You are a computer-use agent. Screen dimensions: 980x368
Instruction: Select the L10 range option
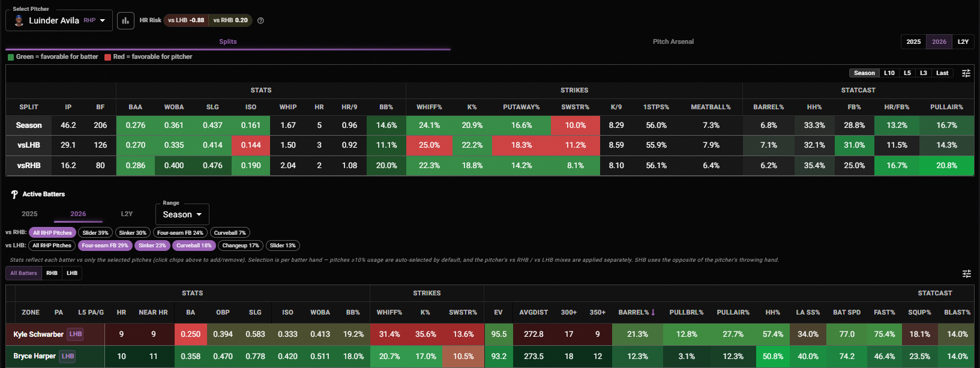tap(889, 73)
